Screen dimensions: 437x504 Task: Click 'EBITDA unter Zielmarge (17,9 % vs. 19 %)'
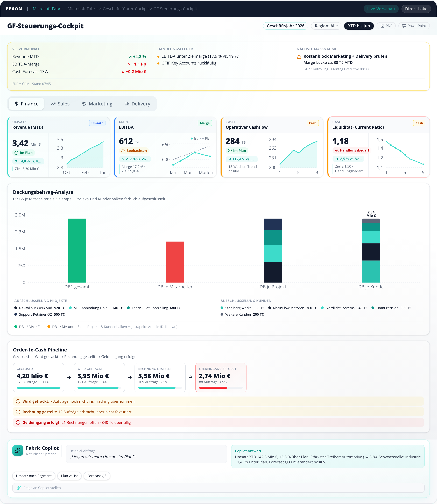[200, 56]
